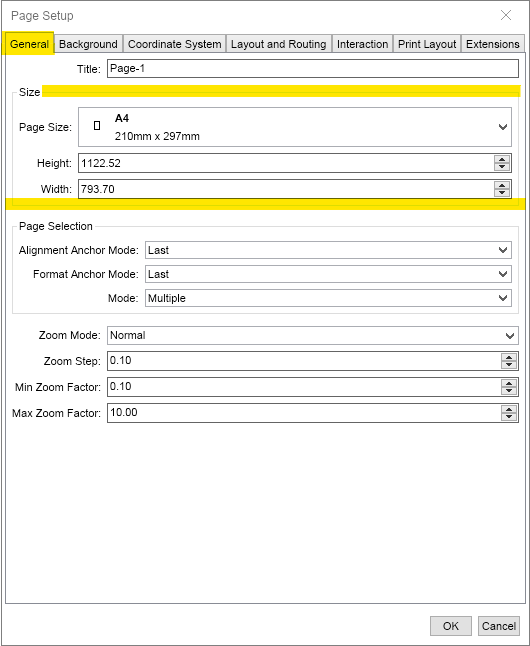The width and height of the screenshot is (530, 646).
Task: Click into the Title text field
Action: point(313,68)
